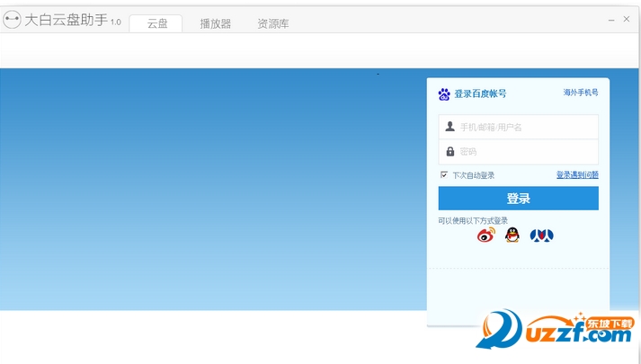The image size is (641, 364).
Task: Click the blue 登录 button
Action: point(519,198)
